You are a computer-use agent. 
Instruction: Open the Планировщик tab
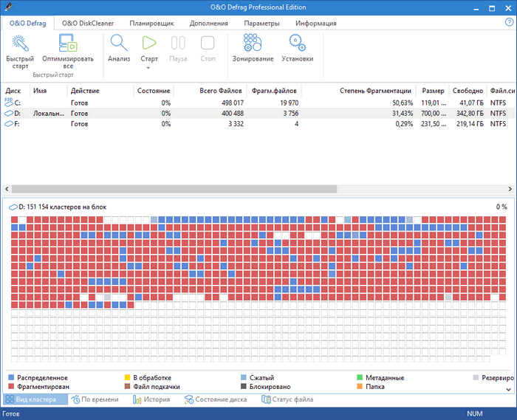click(x=151, y=24)
